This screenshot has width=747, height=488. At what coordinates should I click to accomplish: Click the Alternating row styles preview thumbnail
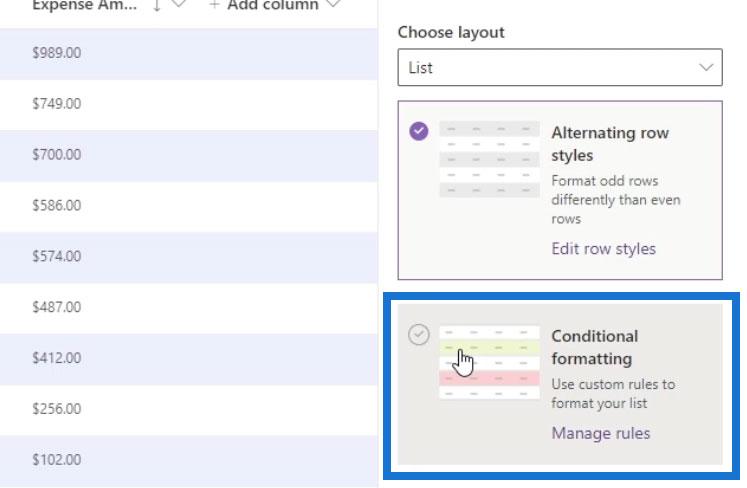pyautogui.click(x=489, y=159)
